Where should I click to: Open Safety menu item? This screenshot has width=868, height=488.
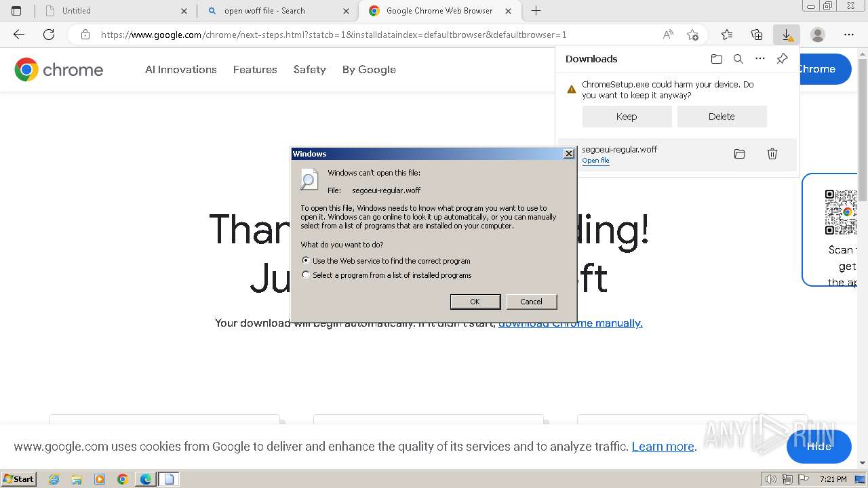(310, 69)
